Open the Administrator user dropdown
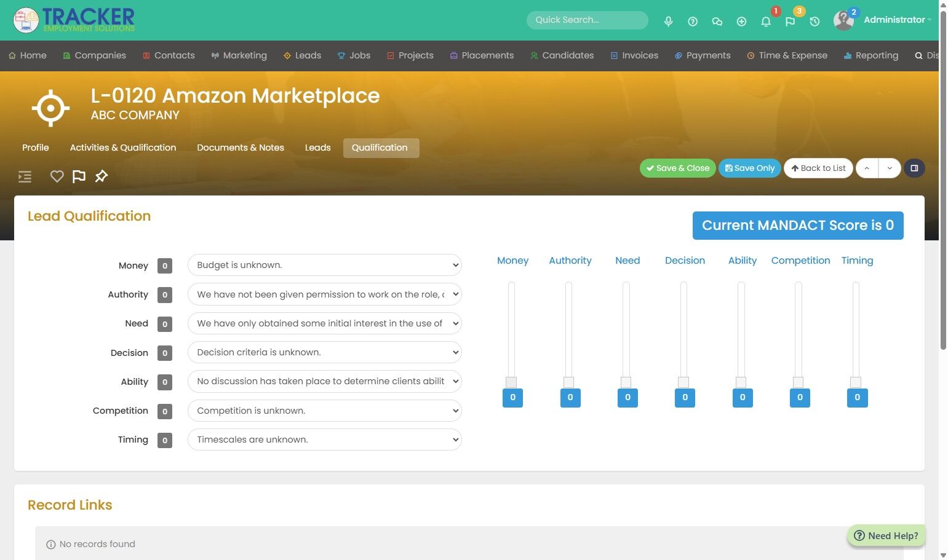 click(x=897, y=20)
